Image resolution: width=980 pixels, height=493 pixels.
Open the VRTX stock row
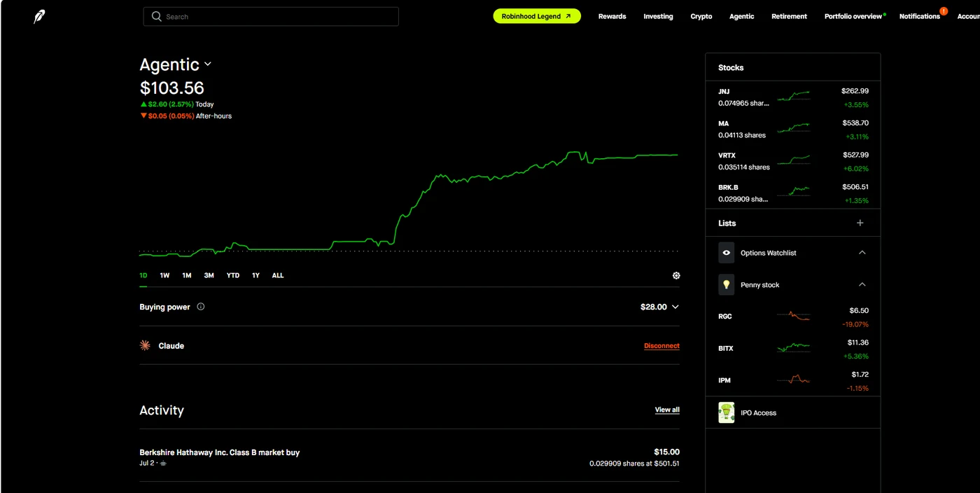793,161
